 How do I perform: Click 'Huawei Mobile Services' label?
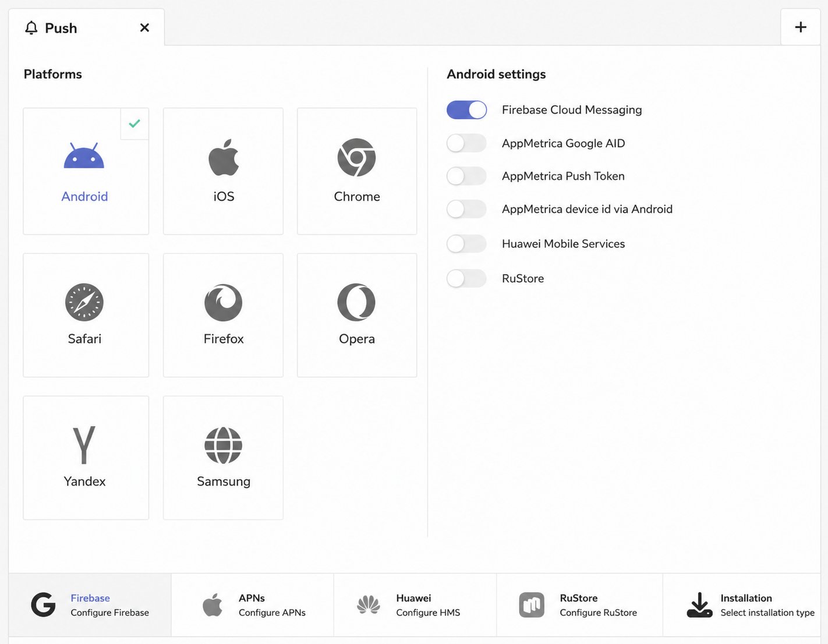(564, 243)
